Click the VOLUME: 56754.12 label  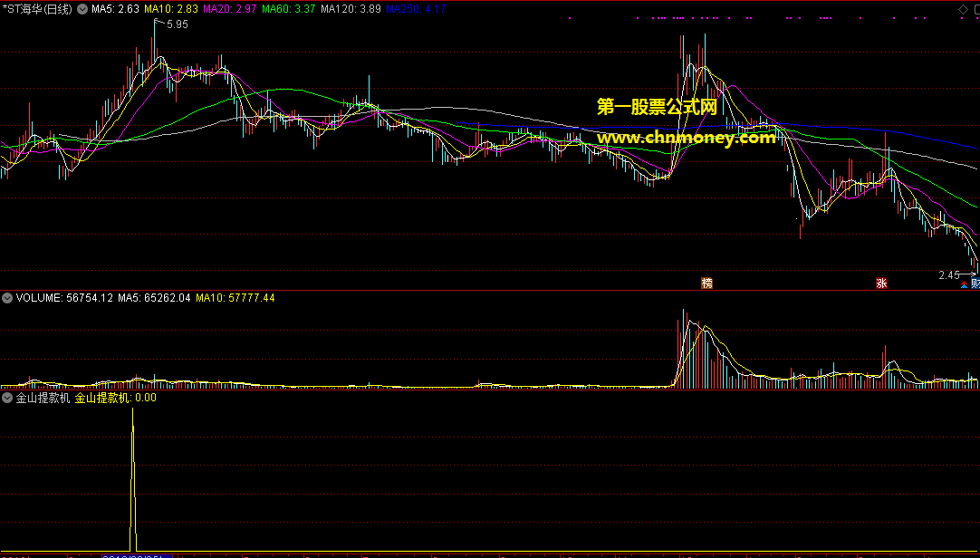[x=64, y=298]
